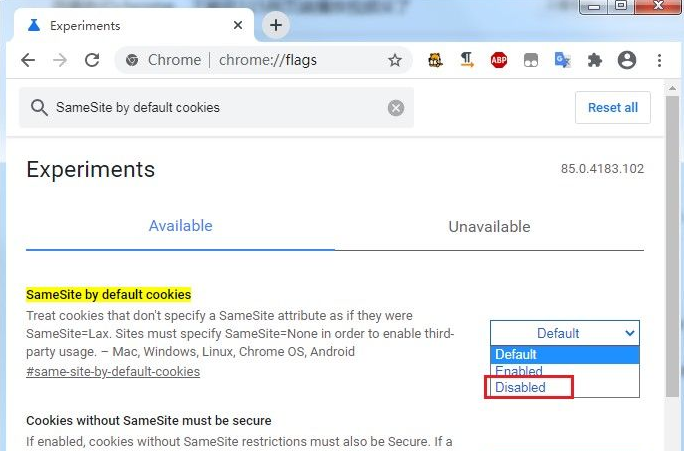Close the Experiments tab
The width and height of the screenshot is (684, 454).
click(238, 25)
